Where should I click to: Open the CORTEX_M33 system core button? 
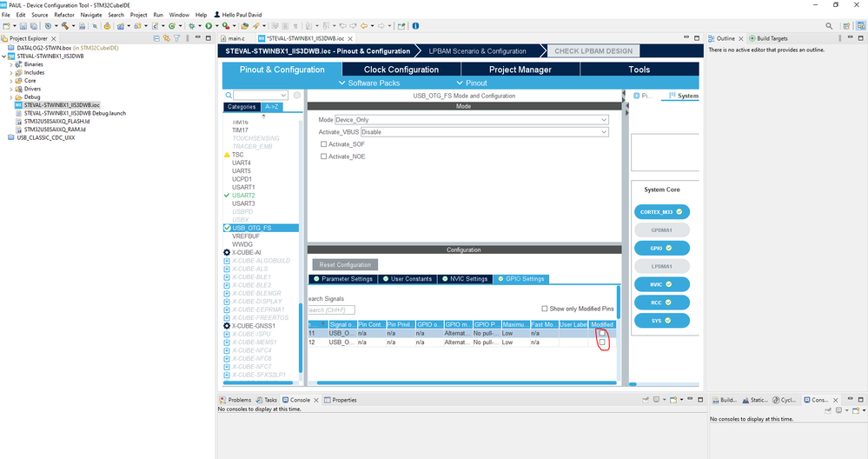click(x=661, y=211)
